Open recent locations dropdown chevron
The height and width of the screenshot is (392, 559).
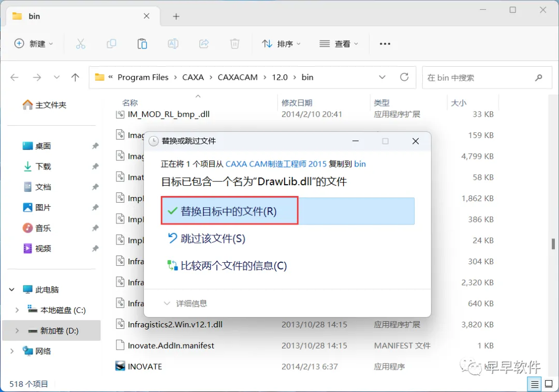point(56,77)
